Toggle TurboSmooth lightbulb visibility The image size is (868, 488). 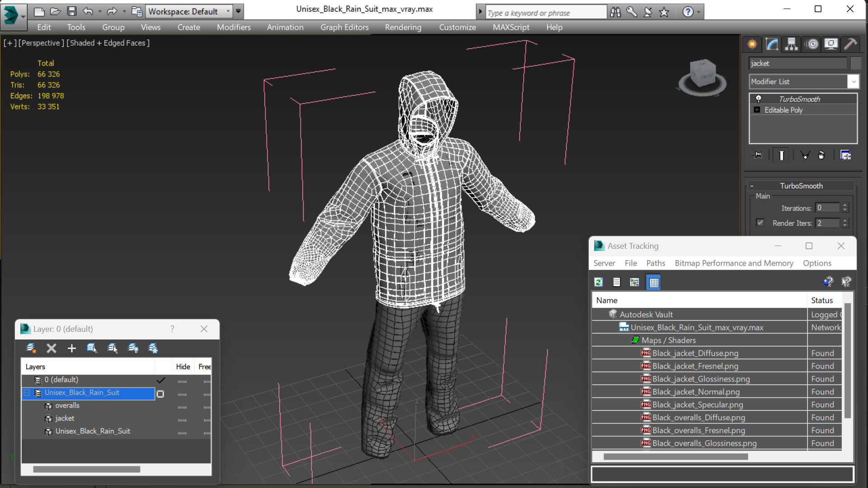(758, 99)
